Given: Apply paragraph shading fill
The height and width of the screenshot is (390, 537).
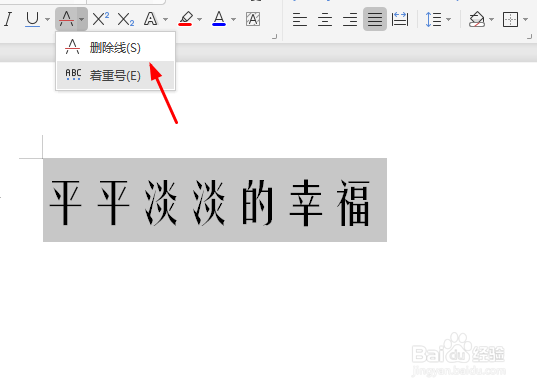Looking at the screenshot, I should tap(477, 19).
